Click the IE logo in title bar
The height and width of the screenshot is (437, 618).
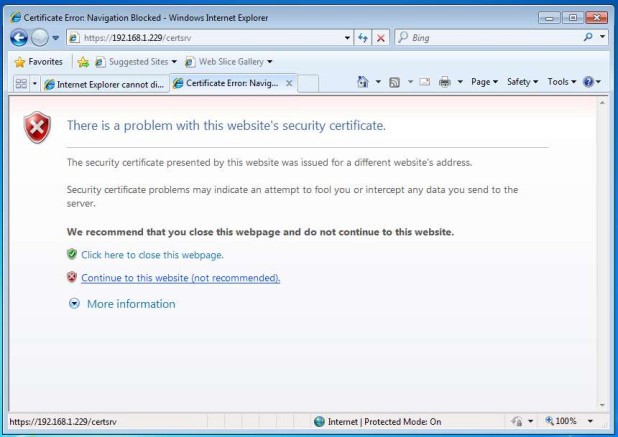pyautogui.click(x=15, y=17)
